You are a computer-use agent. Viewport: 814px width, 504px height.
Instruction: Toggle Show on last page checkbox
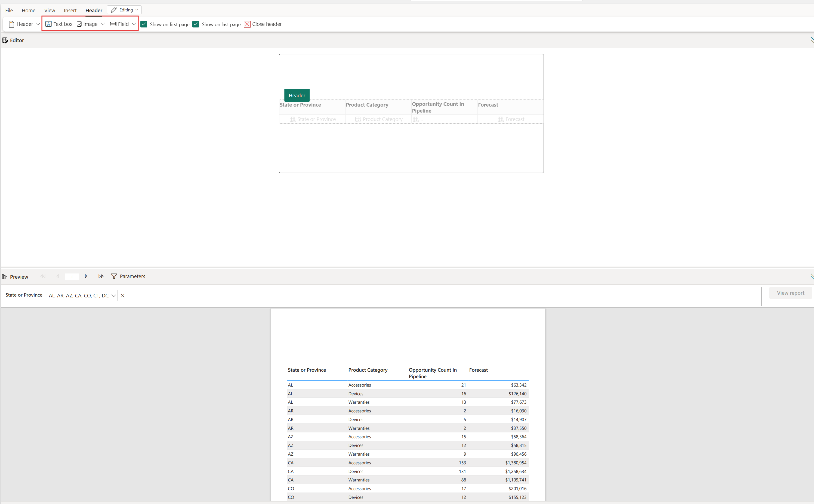196,24
